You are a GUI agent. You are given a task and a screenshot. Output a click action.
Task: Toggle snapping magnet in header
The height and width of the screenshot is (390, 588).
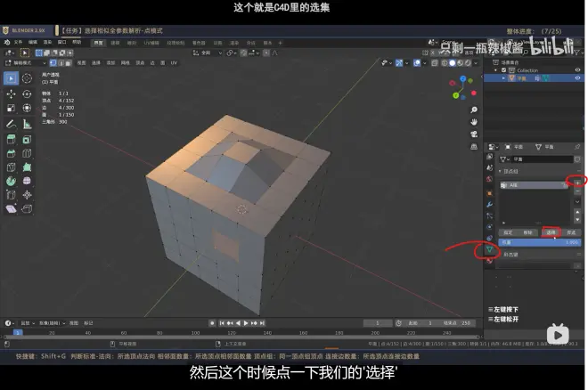243,53
